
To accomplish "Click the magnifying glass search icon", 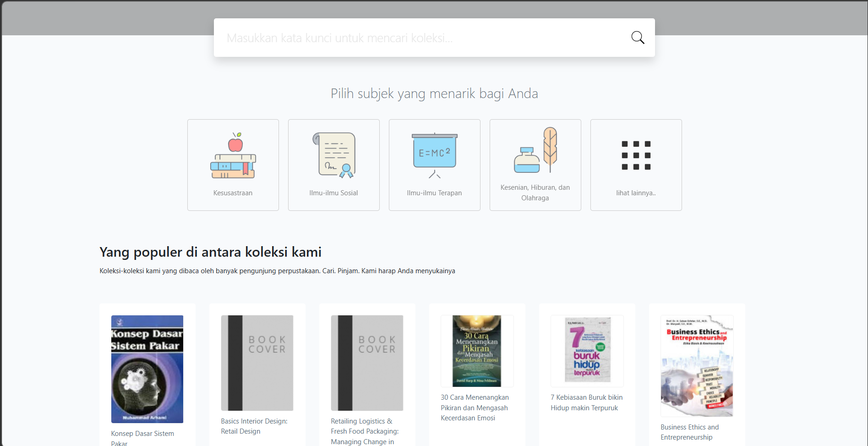I will tap(638, 38).
